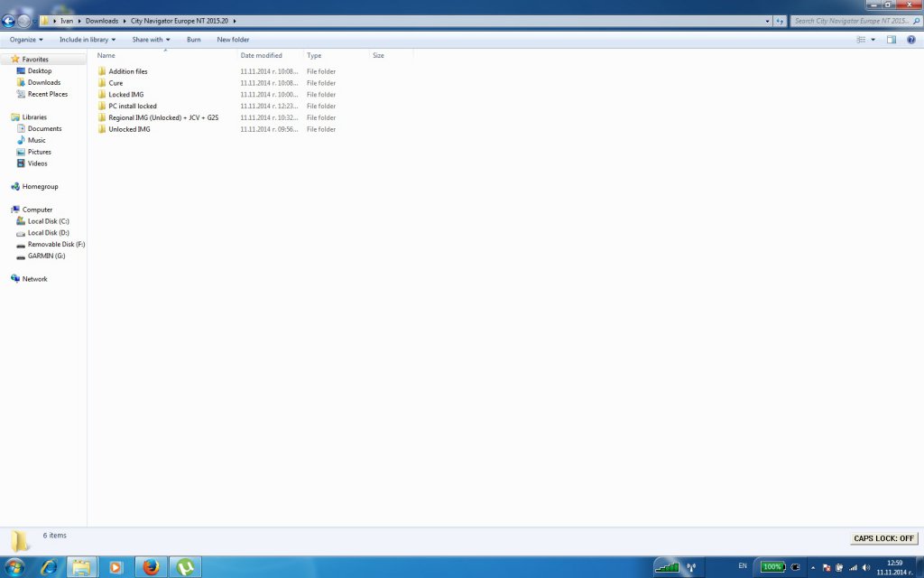Open Recent Places in Favorites

(x=47, y=94)
